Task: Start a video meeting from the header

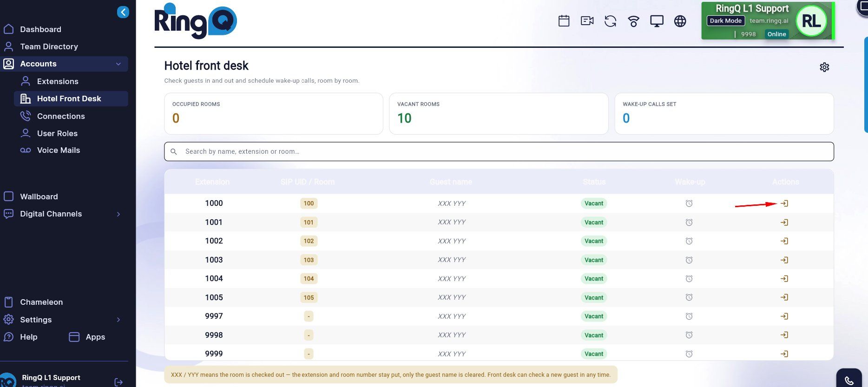Action: click(x=587, y=21)
